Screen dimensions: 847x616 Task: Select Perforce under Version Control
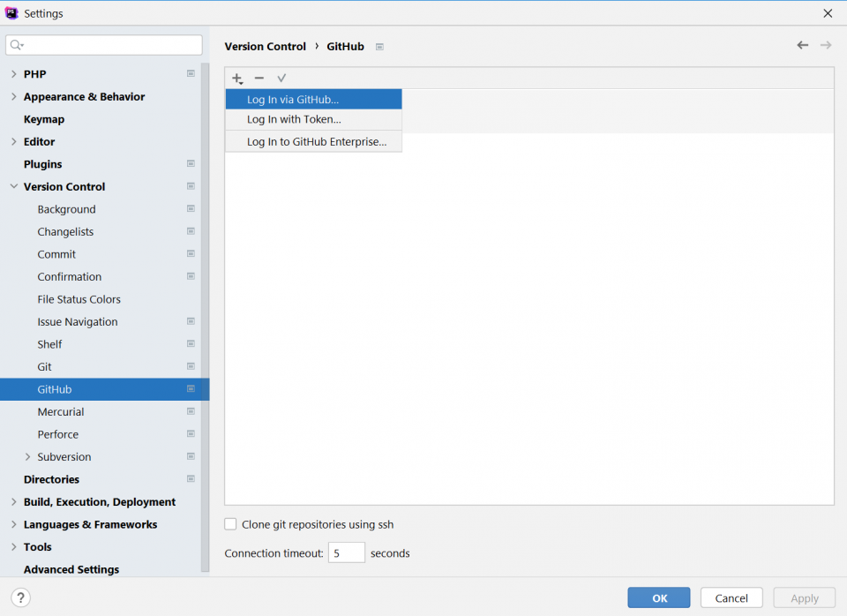coord(58,434)
